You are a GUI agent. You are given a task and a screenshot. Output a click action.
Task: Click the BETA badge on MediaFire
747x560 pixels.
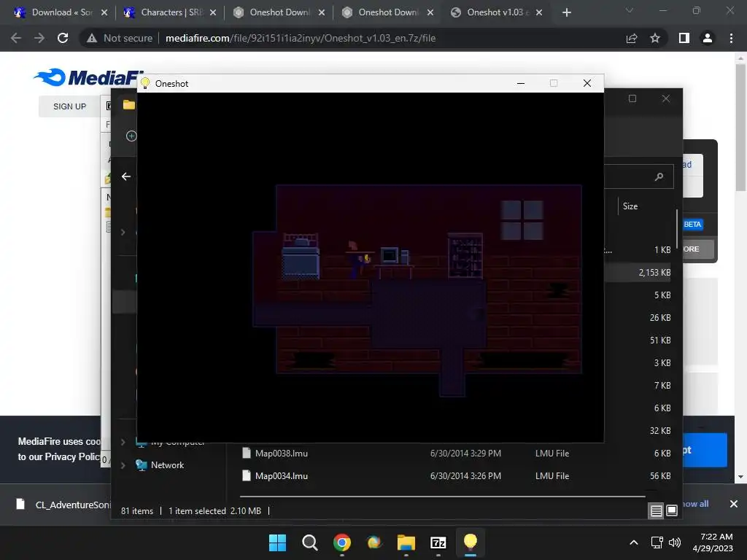click(692, 225)
